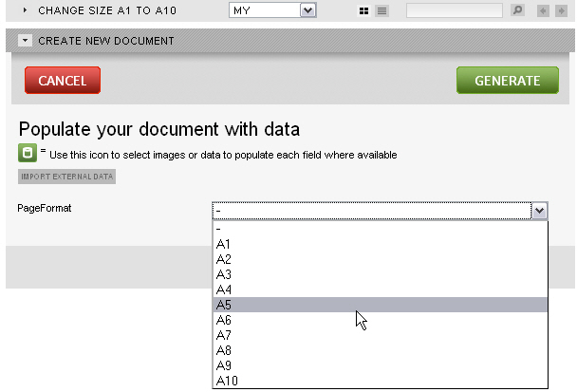Click the red Cancel button
The image size is (577, 392).
point(63,81)
